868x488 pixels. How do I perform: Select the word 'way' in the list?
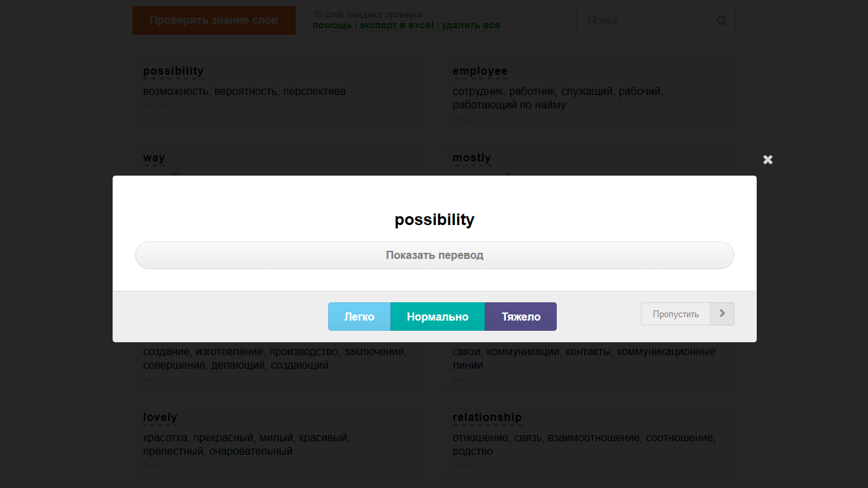pos(154,158)
